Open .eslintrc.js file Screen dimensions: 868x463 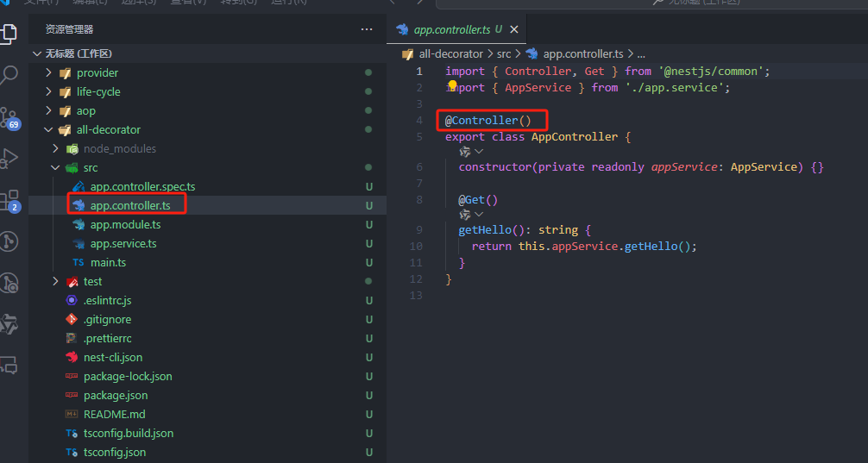[x=107, y=301]
